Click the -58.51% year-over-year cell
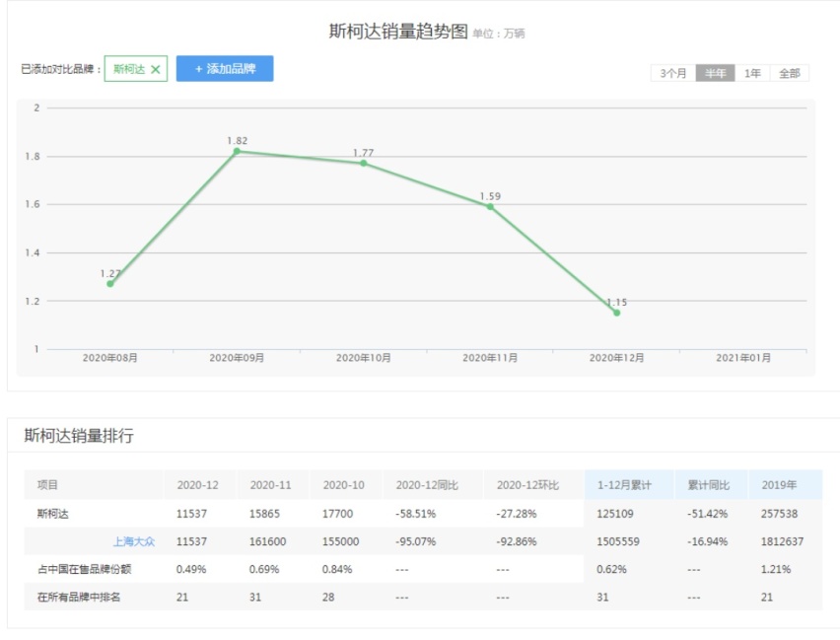The image size is (840, 640). point(416,514)
